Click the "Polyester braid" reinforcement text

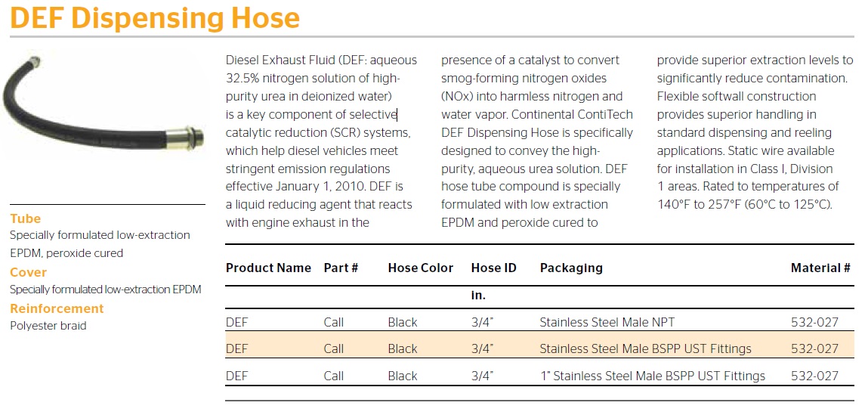click(48, 326)
